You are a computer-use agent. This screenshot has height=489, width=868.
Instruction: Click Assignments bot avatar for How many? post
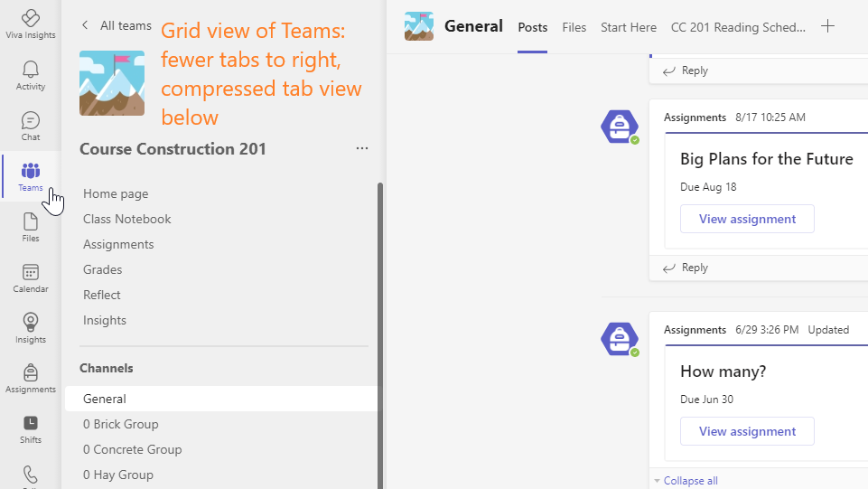pos(620,339)
